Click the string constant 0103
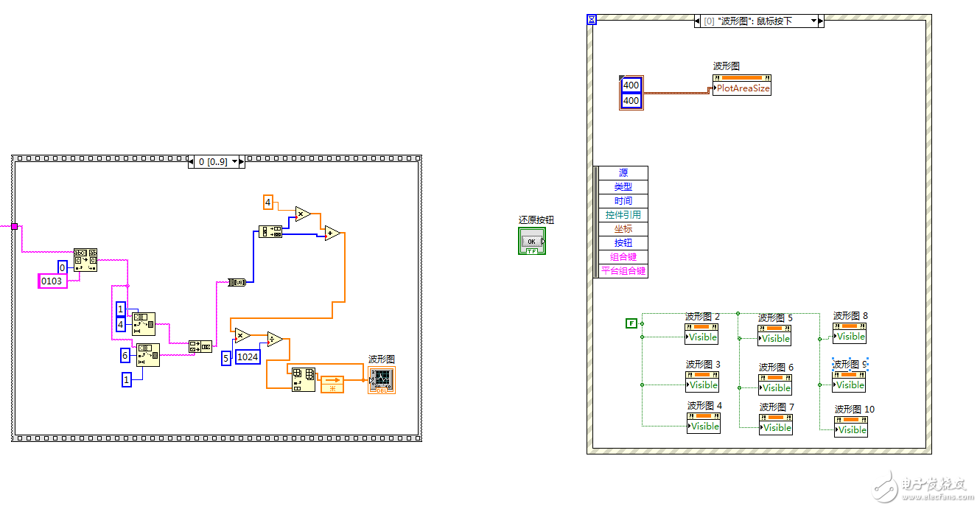 [52, 281]
